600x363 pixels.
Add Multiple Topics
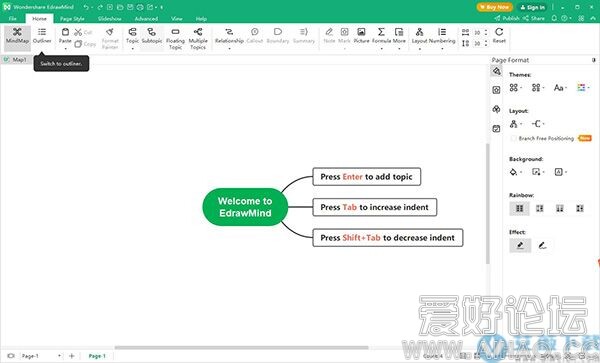198,39
